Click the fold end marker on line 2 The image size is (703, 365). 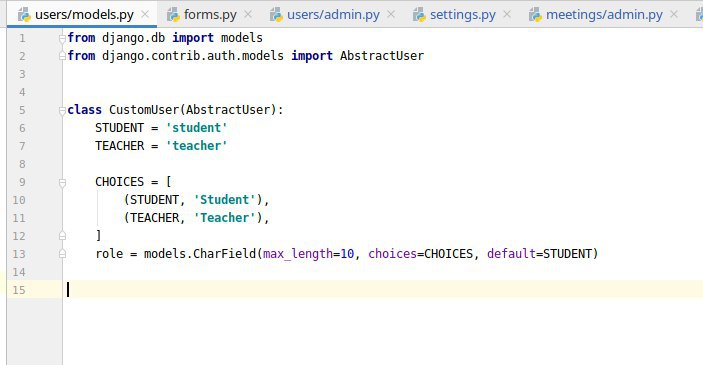pos(62,56)
